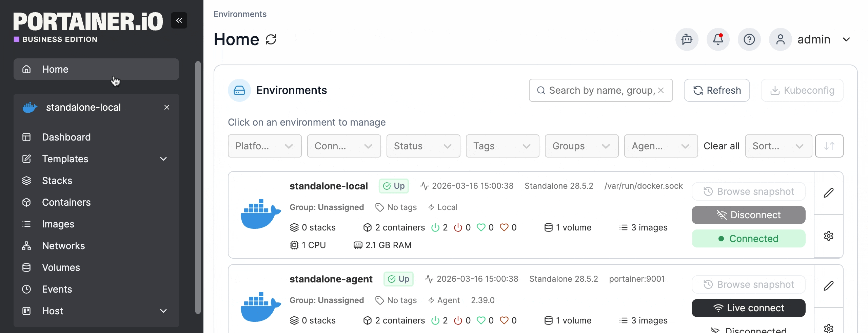Collapse the sidebar with the double-chevron icon
The height and width of the screenshot is (333, 868).
tap(179, 20)
